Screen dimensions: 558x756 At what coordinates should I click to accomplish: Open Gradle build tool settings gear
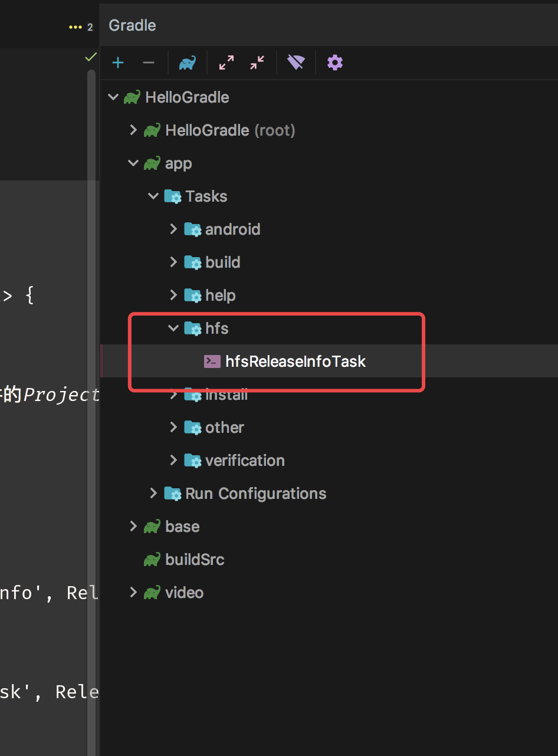coord(335,63)
